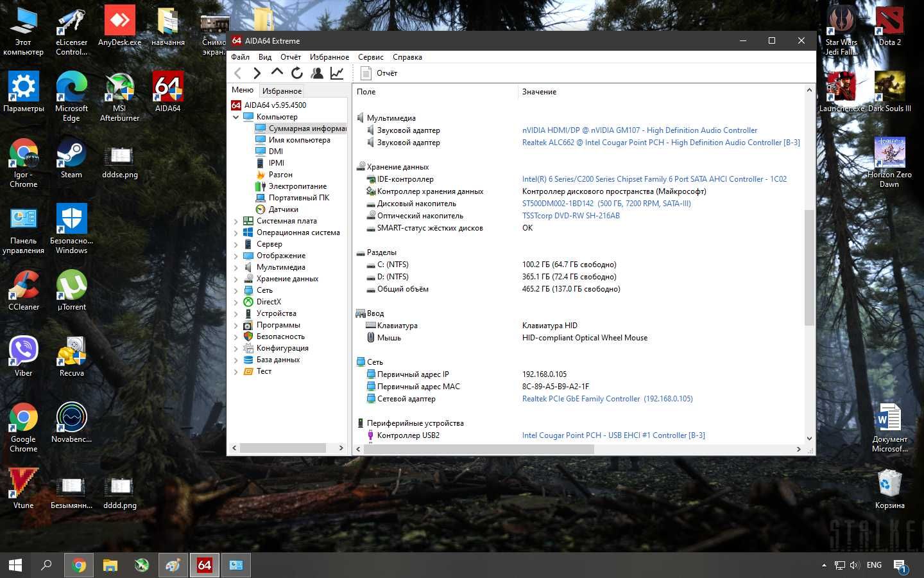Open the Steam desktop icon
This screenshot has width=924, height=578.
(x=71, y=159)
